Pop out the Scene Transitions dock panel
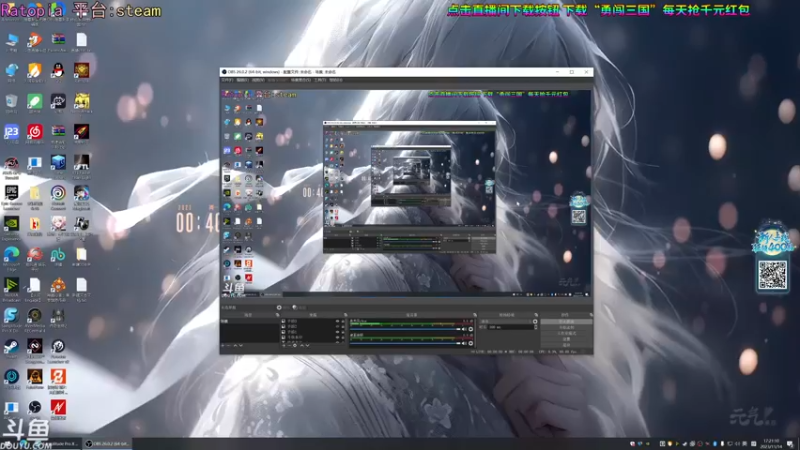This screenshot has height=450, width=800. click(536, 315)
